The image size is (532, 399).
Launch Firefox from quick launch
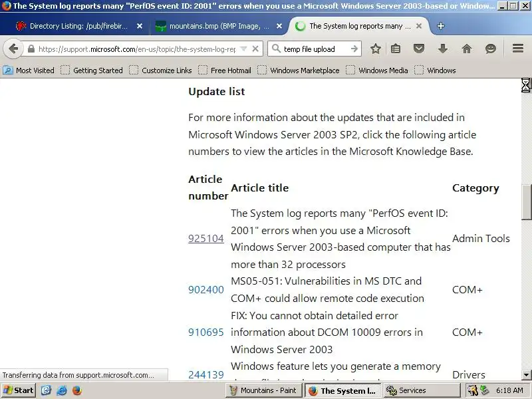point(77,390)
